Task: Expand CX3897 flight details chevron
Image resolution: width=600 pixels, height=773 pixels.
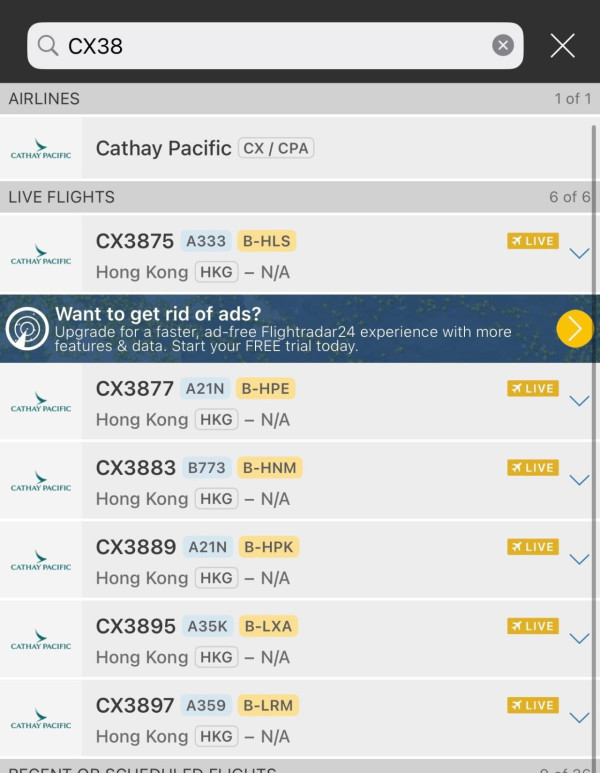Action: coord(578,717)
